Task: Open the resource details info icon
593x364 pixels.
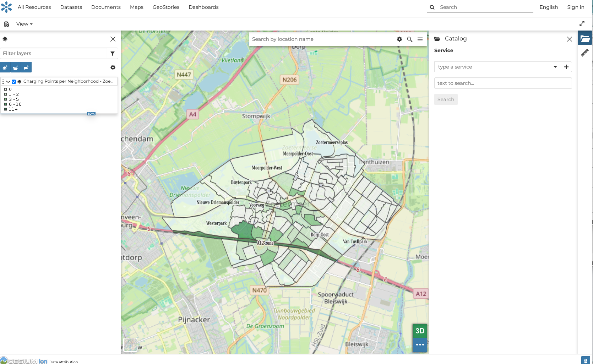Action: (x=6, y=24)
